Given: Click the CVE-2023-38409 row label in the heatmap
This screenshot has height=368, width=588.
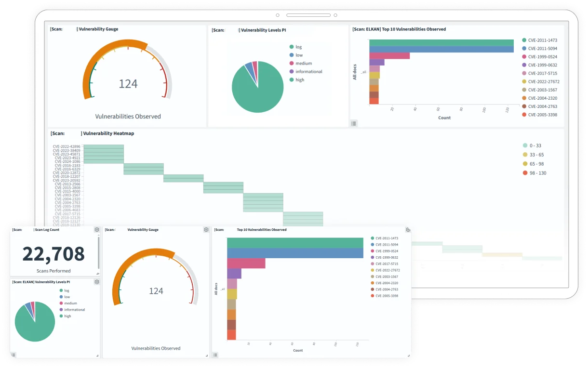Looking at the screenshot, I should click(x=66, y=150).
